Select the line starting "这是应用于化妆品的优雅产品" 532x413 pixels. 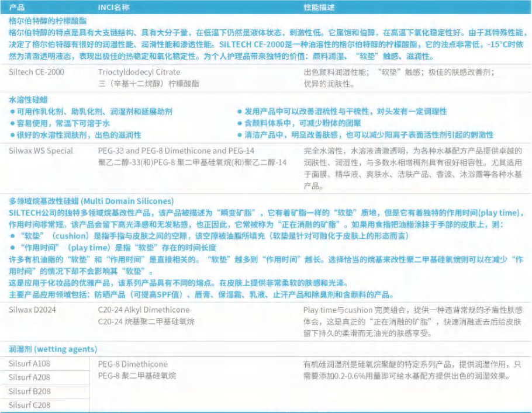pos(179,283)
